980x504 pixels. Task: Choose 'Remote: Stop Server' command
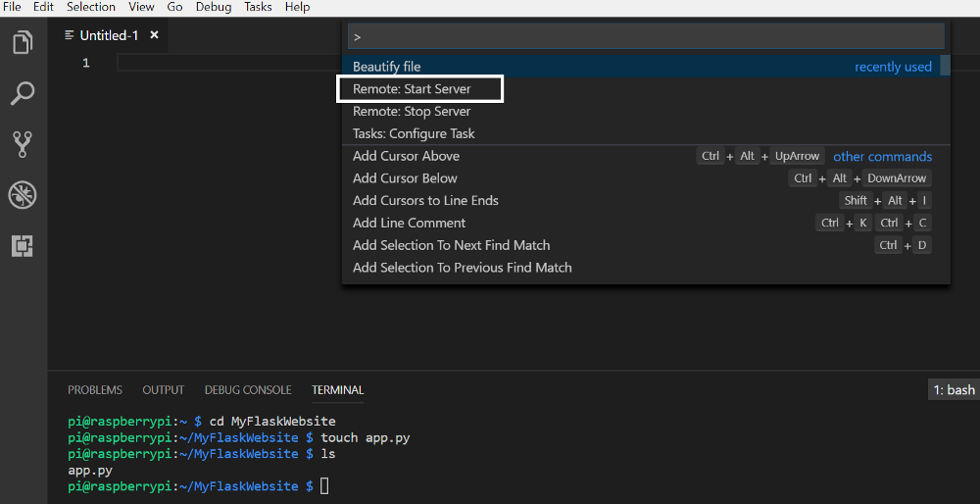[412, 112]
